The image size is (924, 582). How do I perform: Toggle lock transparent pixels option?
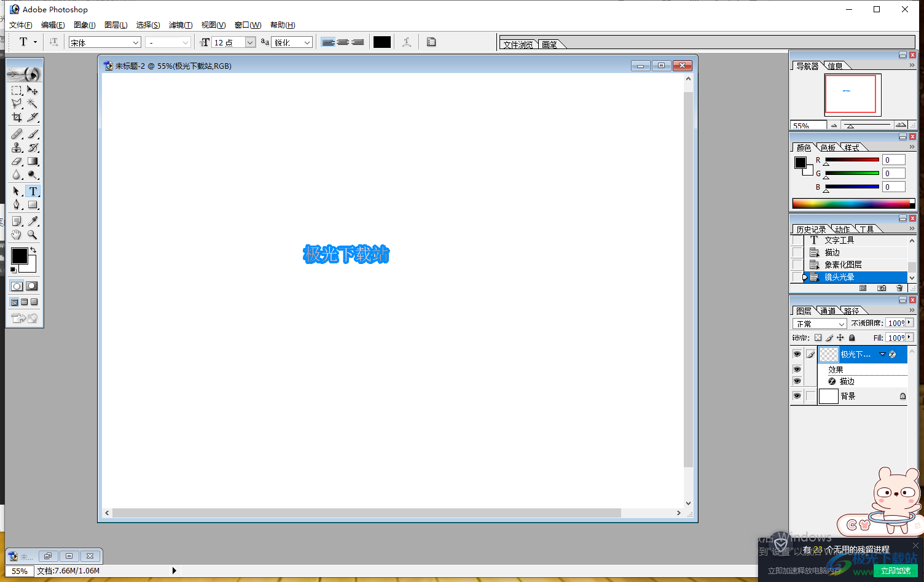click(x=818, y=338)
